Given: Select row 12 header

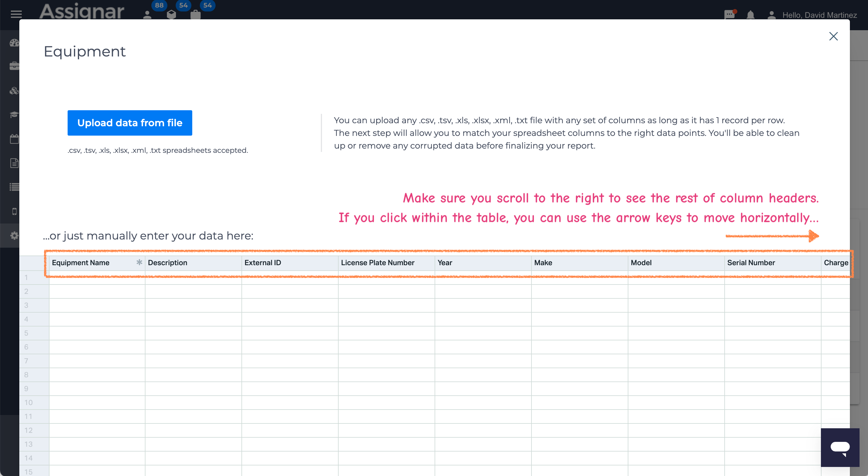Looking at the screenshot, I should pos(34,430).
